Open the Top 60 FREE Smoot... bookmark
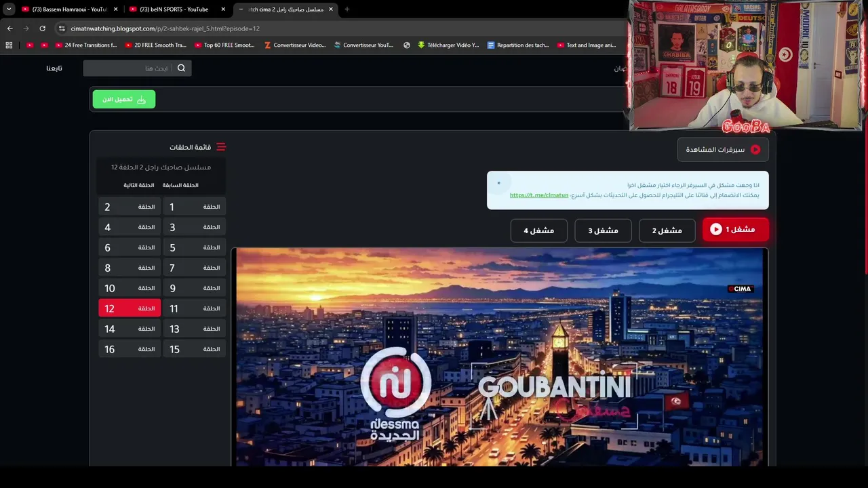Image resolution: width=868 pixels, height=488 pixels. coord(224,45)
